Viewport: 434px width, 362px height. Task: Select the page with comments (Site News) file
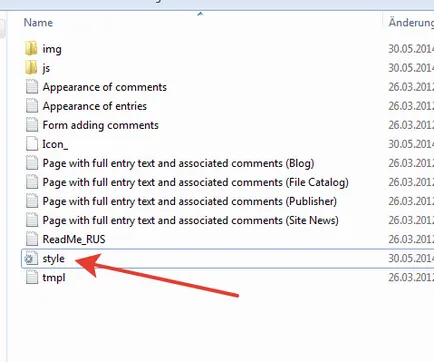pyautogui.click(x=190, y=220)
